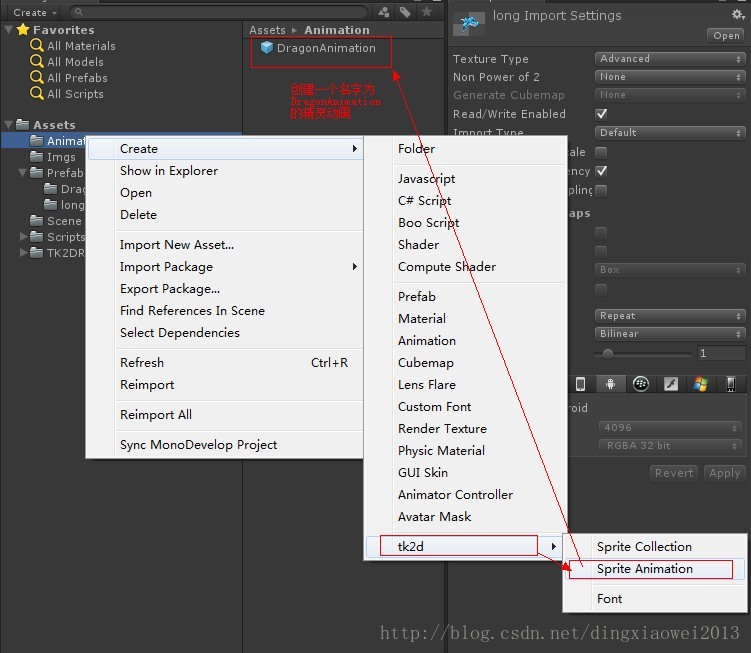Select the Flash platform override tab
Viewport: 751px width, 653px height.
tap(671, 384)
